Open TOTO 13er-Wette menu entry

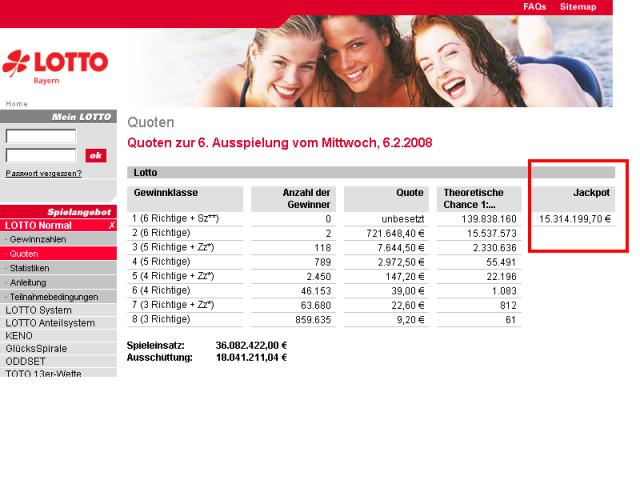coord(58,373)
